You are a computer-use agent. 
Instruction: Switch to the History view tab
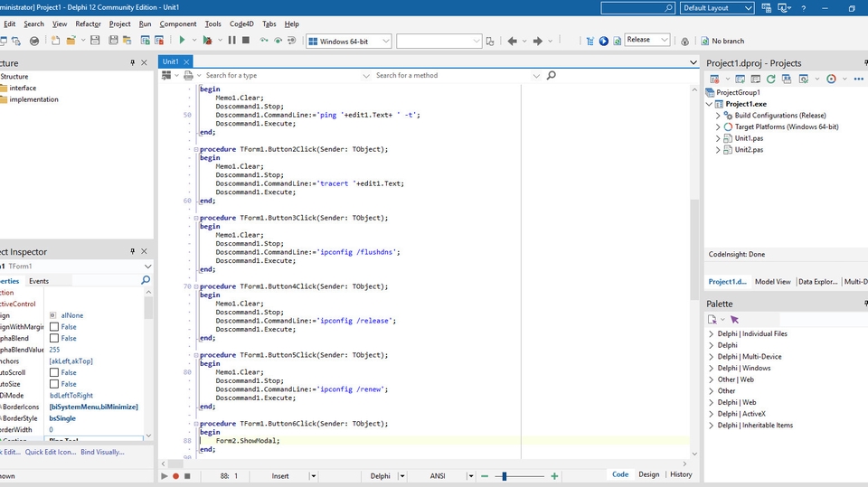(x=681, y=474)
